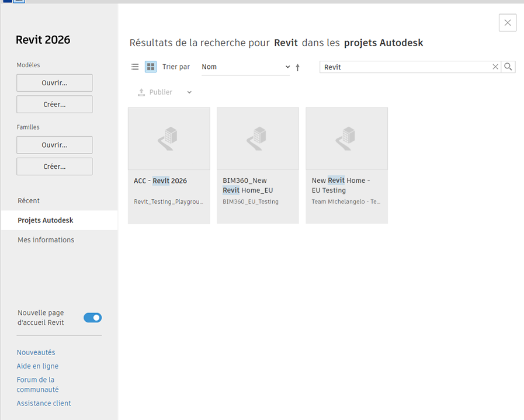Image resolution: width=524 pixels, height=420 pixels.
Task: Click Créer button under Familles
Action: (x=54, y=166)
